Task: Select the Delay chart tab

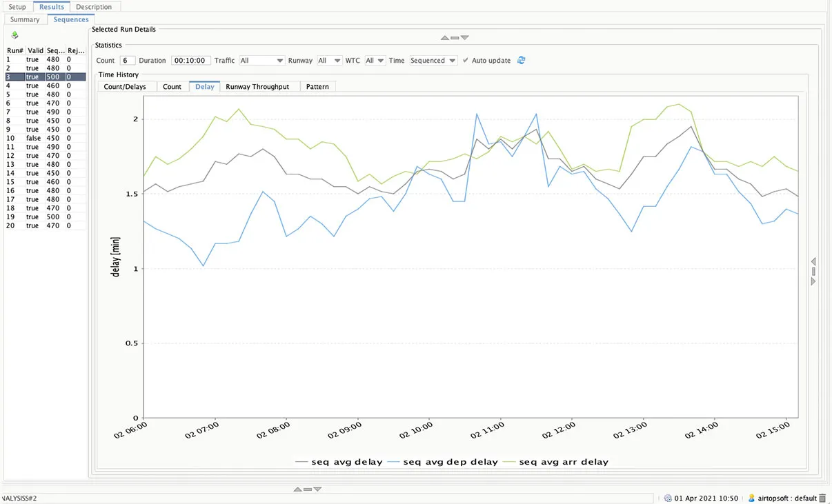Action: coord(205,86)
